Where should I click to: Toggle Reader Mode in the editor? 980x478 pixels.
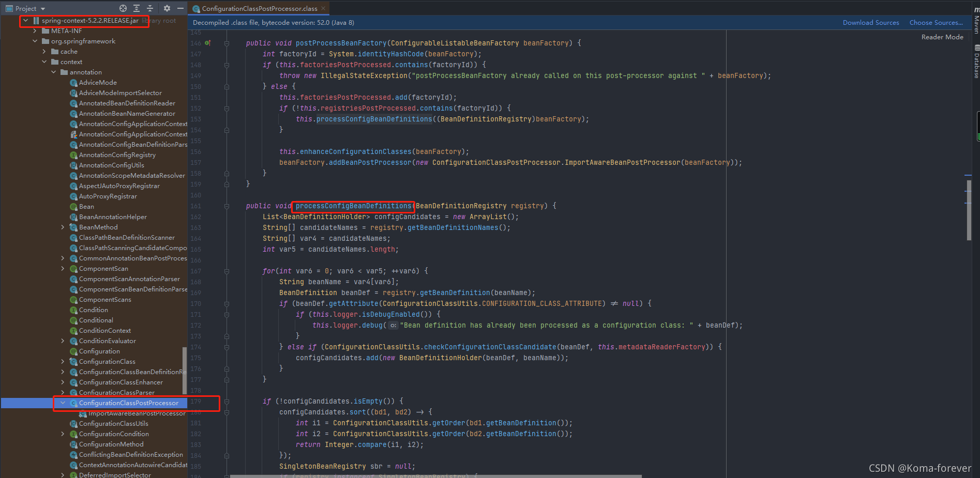(942, 37)
